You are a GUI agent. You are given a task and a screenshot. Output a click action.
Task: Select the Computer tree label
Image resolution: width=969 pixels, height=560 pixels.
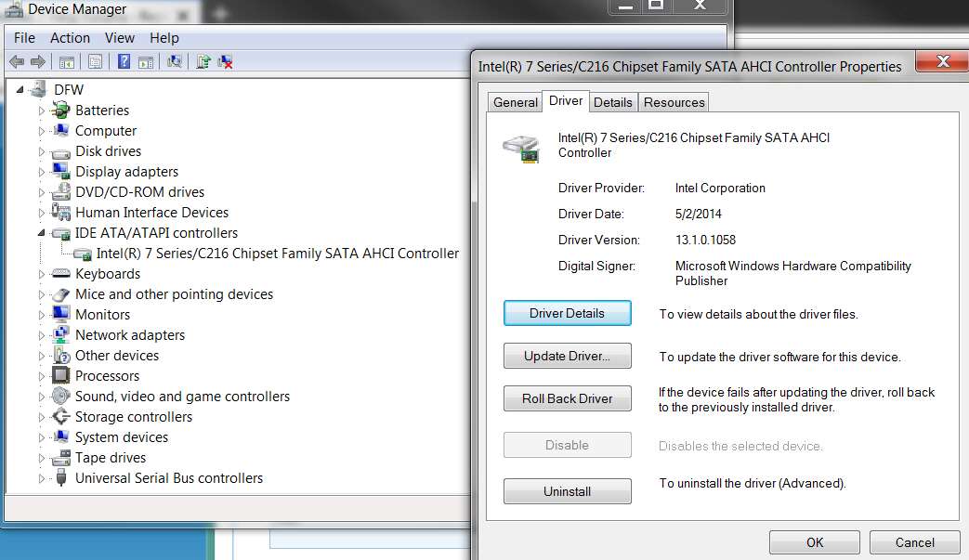click(106, 131)
